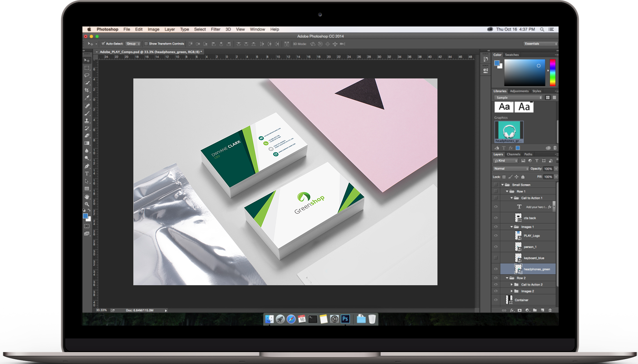Toggle Quick Mask mode icon

87,226
